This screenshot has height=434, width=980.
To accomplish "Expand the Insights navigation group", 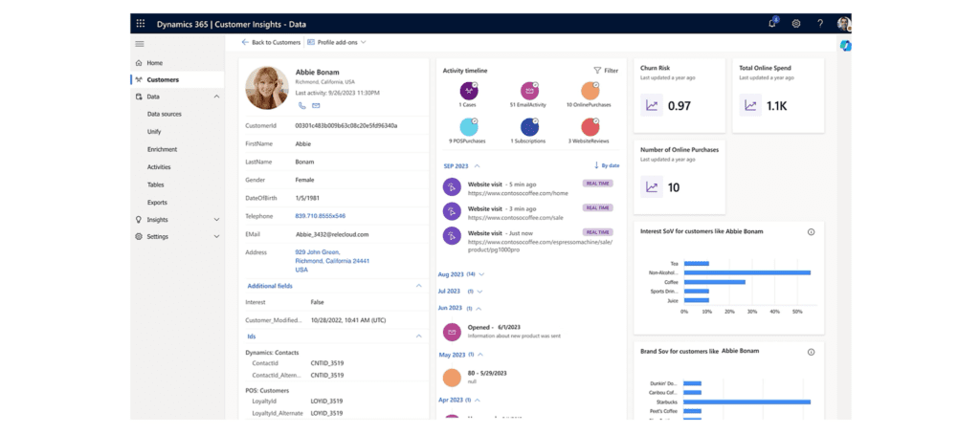I will [x=216, y=220].
